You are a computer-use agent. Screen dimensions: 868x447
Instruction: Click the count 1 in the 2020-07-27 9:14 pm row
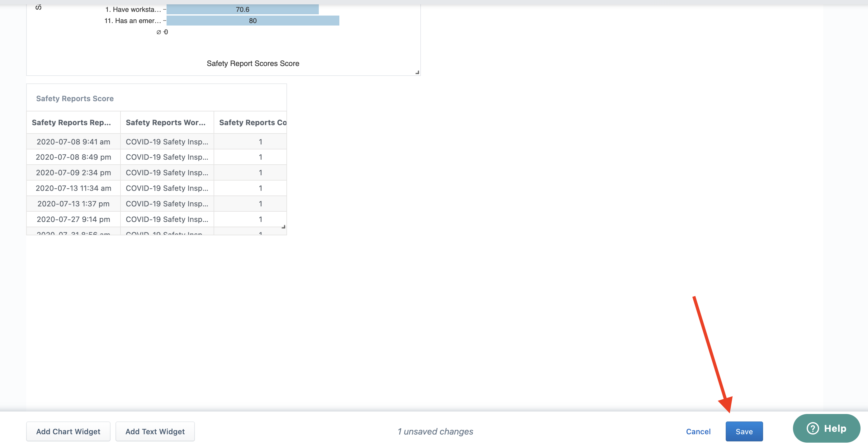pos(260,219)
